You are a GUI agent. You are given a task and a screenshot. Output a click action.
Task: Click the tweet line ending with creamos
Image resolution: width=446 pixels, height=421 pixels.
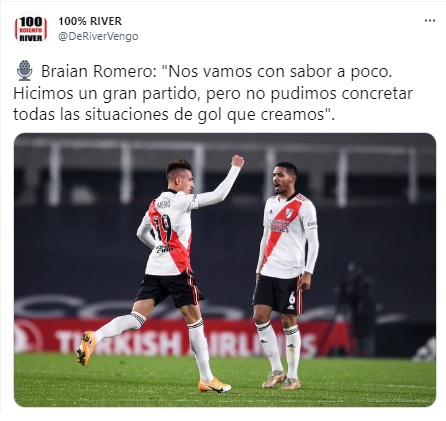tap(174, 115)
